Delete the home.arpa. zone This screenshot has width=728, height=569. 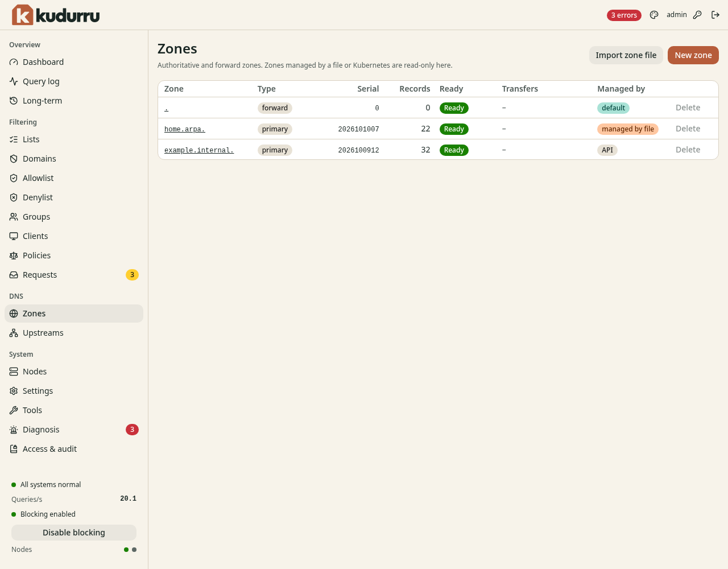pyautogui.click(x=688, y=129)
